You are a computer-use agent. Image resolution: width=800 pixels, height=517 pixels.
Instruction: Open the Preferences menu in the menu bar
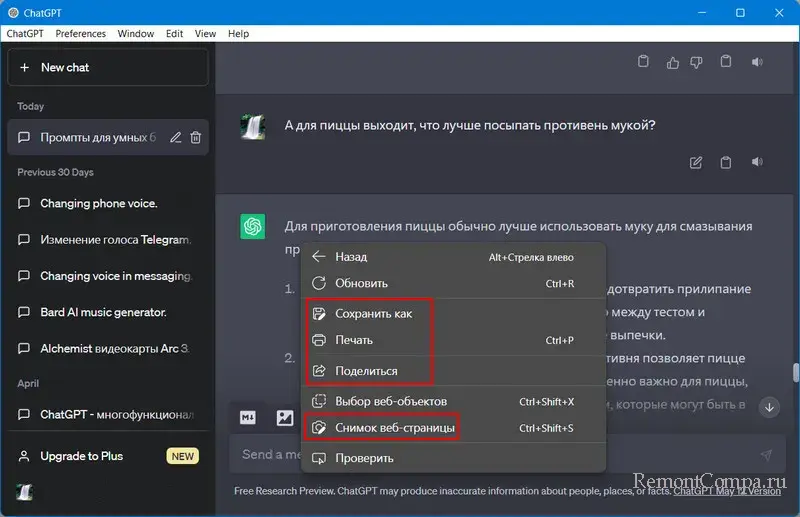(80, 33)
